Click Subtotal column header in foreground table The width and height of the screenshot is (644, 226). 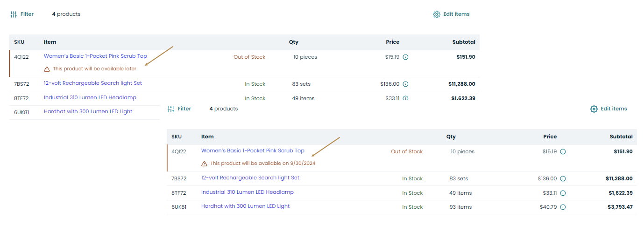[x=621, y=137]
